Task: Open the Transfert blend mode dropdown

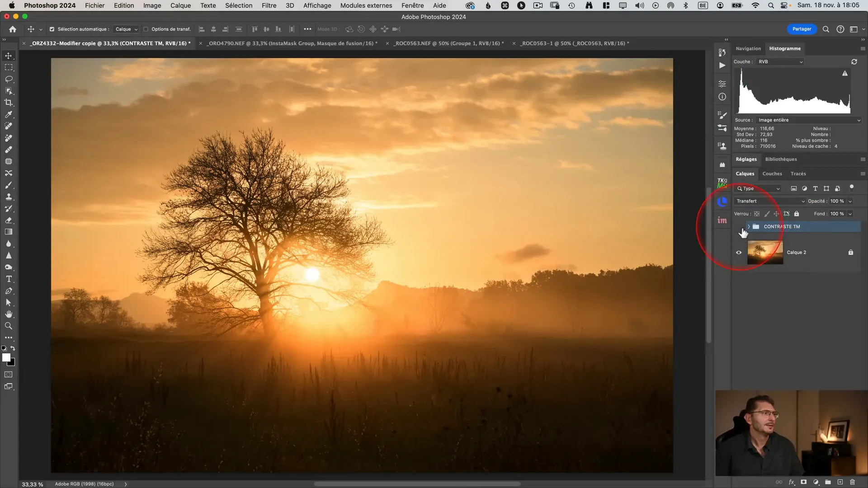Action: point(770,201)
